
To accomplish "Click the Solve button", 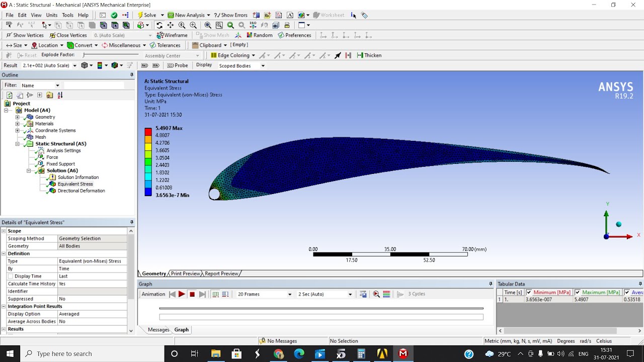I will 146,15.
